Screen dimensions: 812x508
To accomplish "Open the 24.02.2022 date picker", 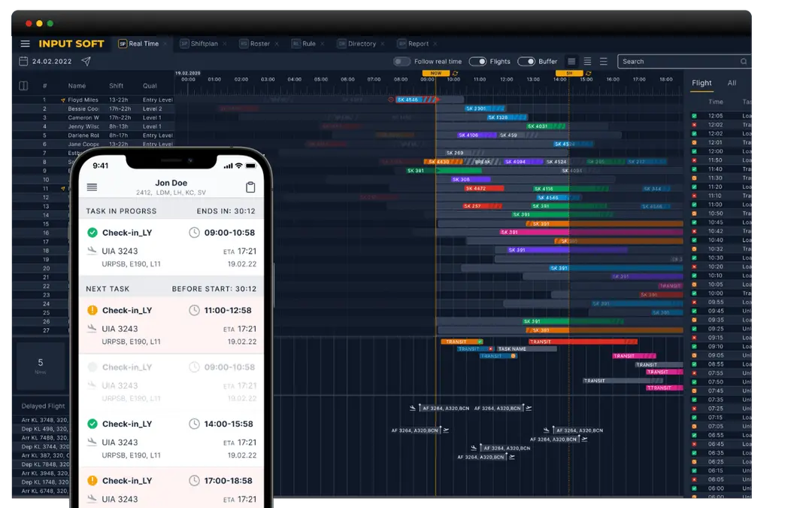I will click(x=52, y=62).
